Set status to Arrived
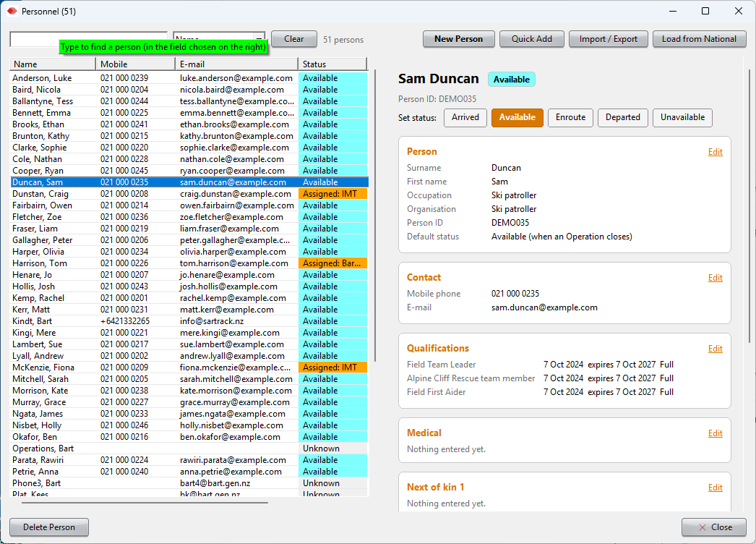 pos(465,117)
